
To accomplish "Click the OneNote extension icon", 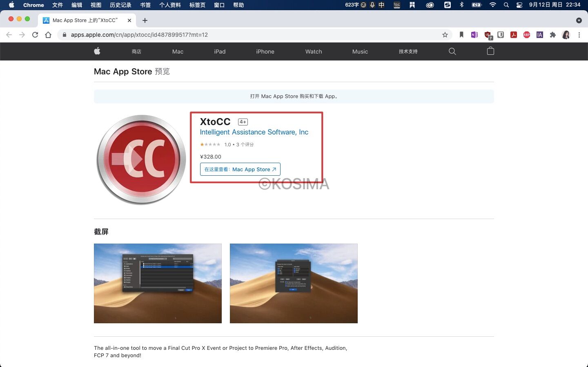I will point(474,35).
